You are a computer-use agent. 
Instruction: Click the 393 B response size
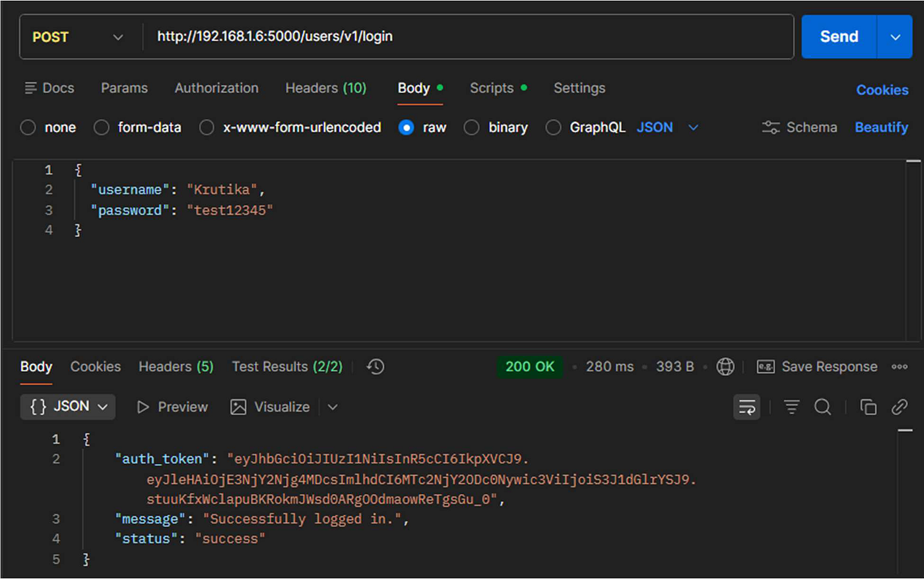(x=675, y=367)
